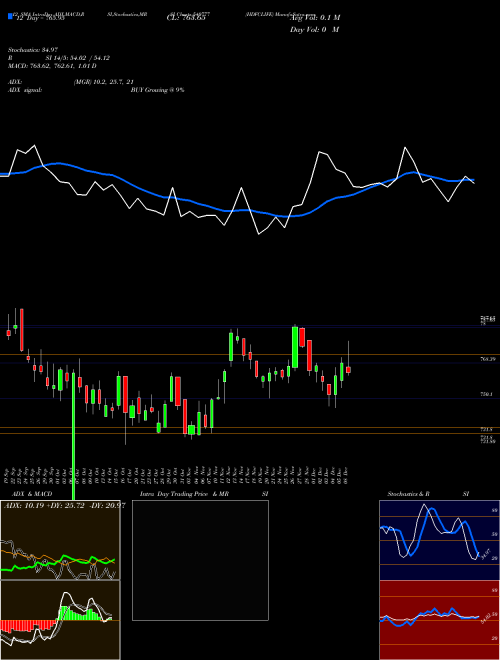Image resolution: width=500 pixels, height=660 pixels.
Task: Click the 'BUY Growing @ 9%' signal text
Action: [157, 90]
